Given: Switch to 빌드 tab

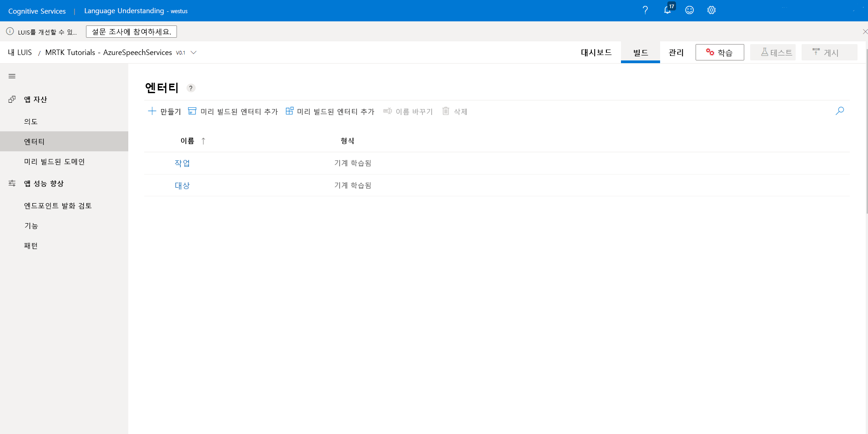Looking at the screenshot, I should [x=641, y=53].
